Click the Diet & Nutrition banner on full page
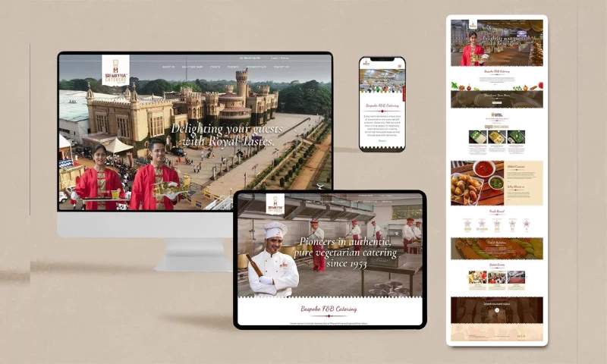The width and height of the screenshot is (607, 364). click(x=497, y=248)
